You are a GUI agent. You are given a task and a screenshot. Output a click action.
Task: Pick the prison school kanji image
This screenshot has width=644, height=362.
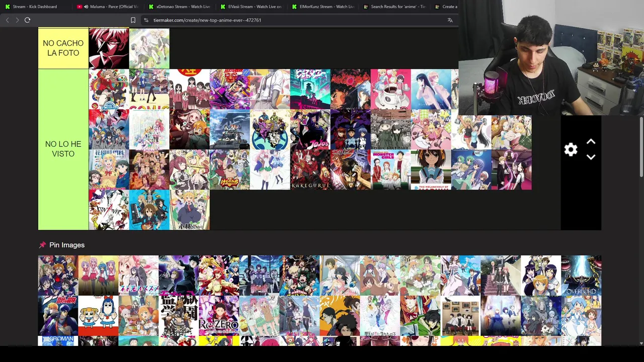179,316
